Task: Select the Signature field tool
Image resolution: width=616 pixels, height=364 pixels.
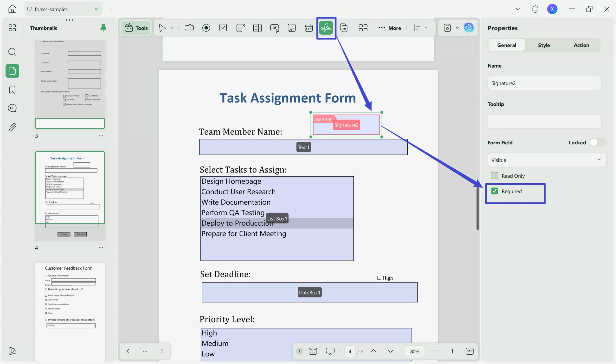Action: pos(326,28)
